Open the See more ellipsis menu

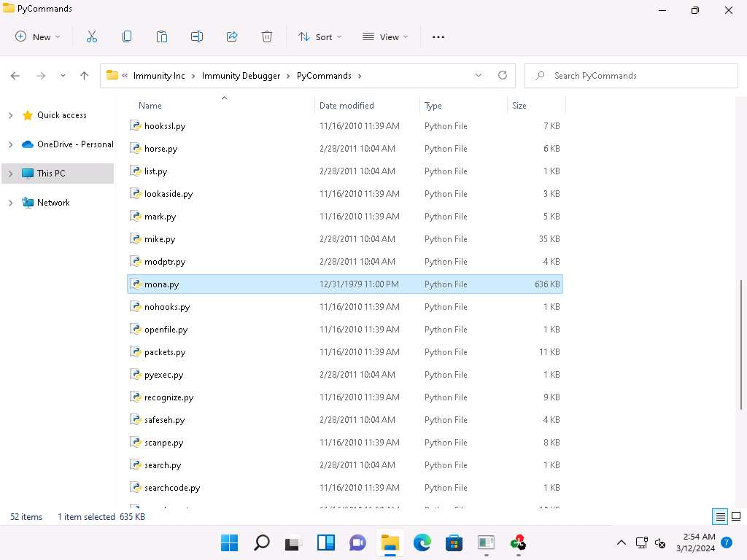(438, 36)
